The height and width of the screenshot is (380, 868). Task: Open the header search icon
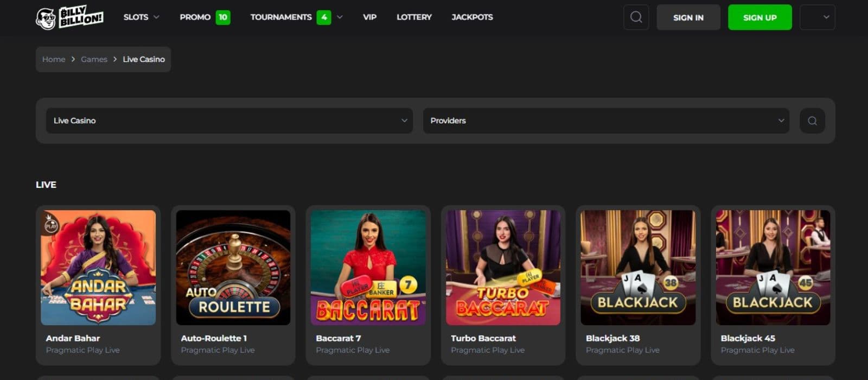click(x=636, y=17)
